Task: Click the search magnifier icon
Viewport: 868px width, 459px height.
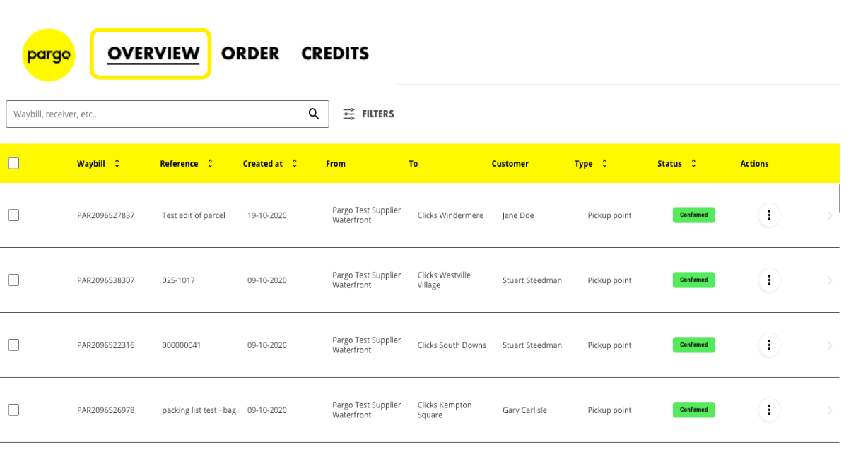Action: click(x=314, y=114)
